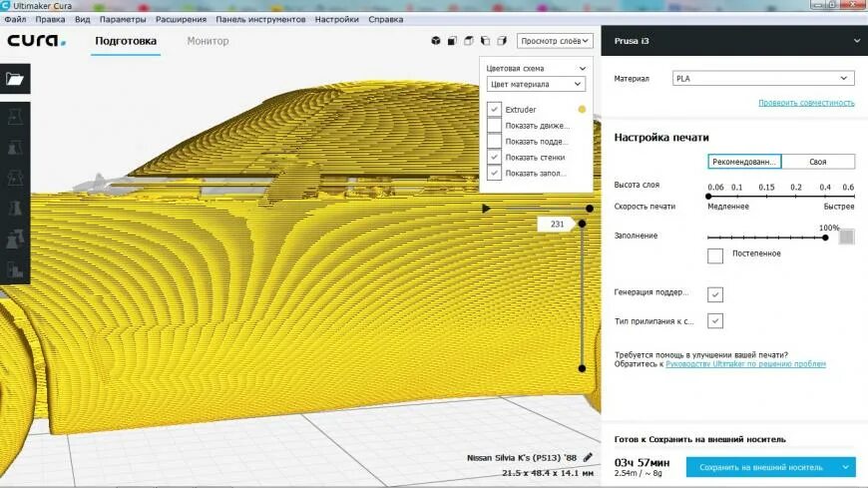The height and width of the screenshot is (488, 868).
Task: Click the infill percentage slider handle
Action: coord(825,238)
